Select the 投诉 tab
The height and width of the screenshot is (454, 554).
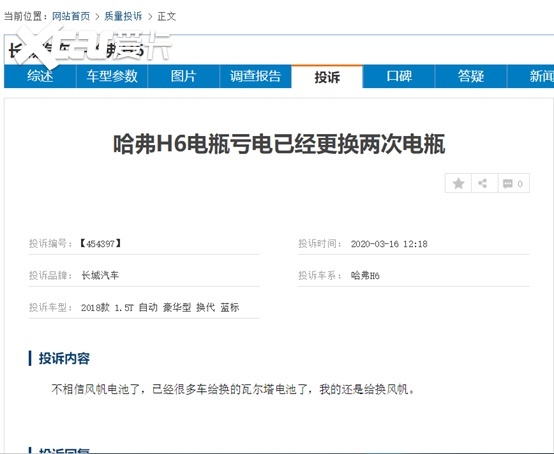[327, 77]
